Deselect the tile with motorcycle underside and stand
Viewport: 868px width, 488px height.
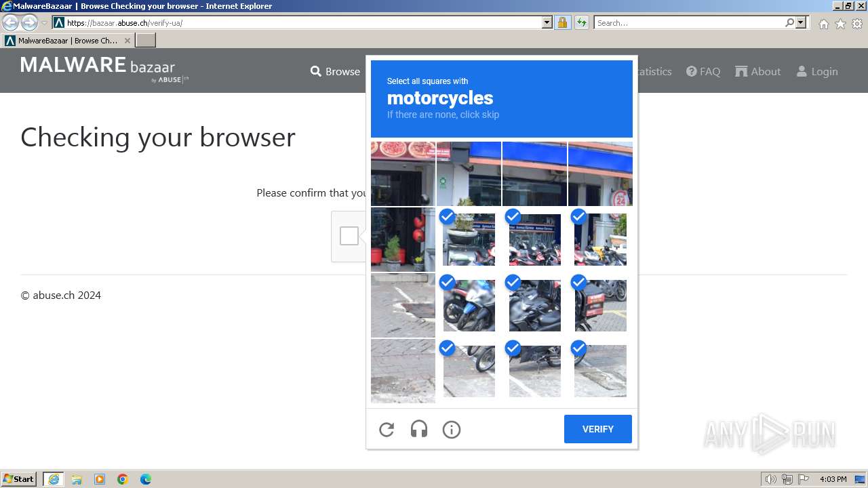535,371
